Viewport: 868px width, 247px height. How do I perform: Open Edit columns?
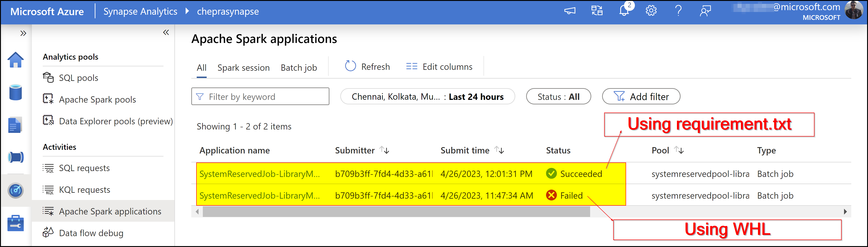coord(439,66)
